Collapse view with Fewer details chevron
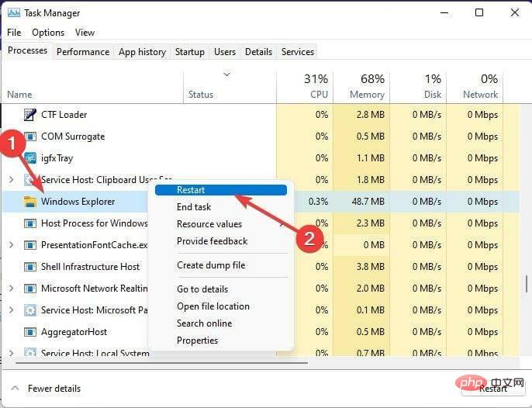 14,389
